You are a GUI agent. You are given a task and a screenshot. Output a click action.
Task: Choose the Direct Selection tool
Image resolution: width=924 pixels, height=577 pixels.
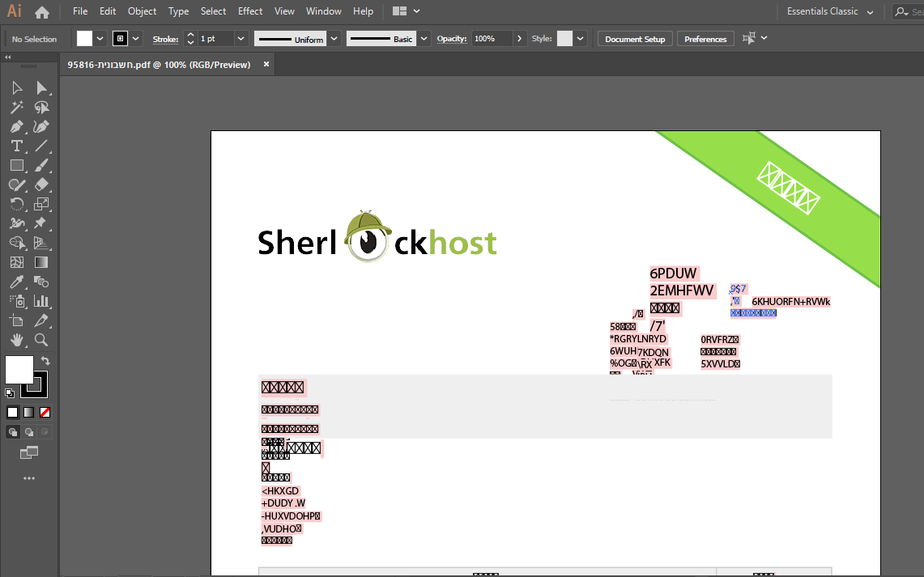pos(41,88)
